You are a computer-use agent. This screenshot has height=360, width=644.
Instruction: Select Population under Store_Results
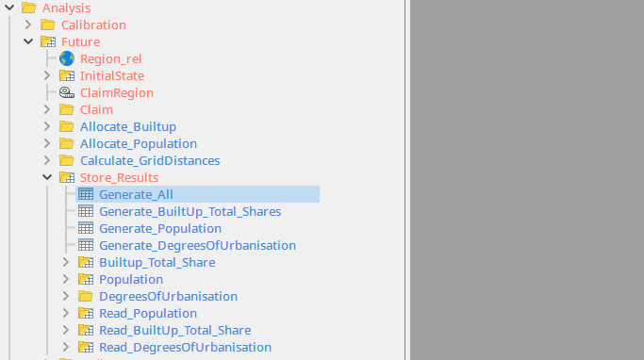(131, 279)
